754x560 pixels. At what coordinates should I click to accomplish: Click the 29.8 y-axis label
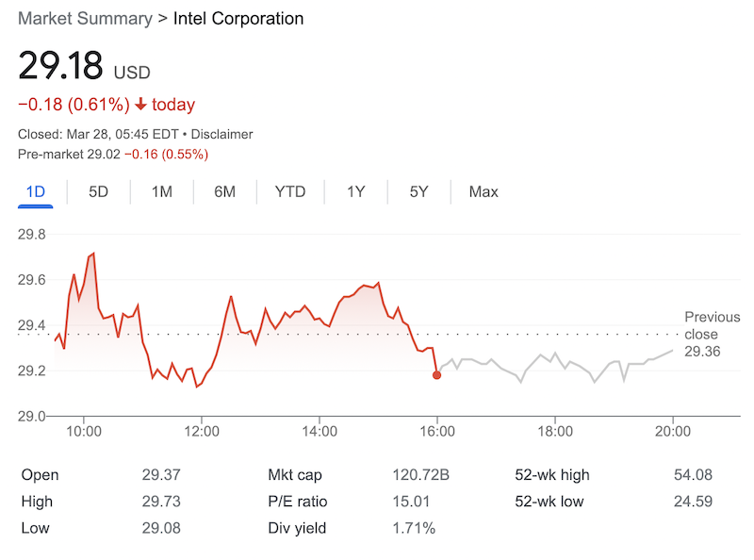[x=32, y=235]
